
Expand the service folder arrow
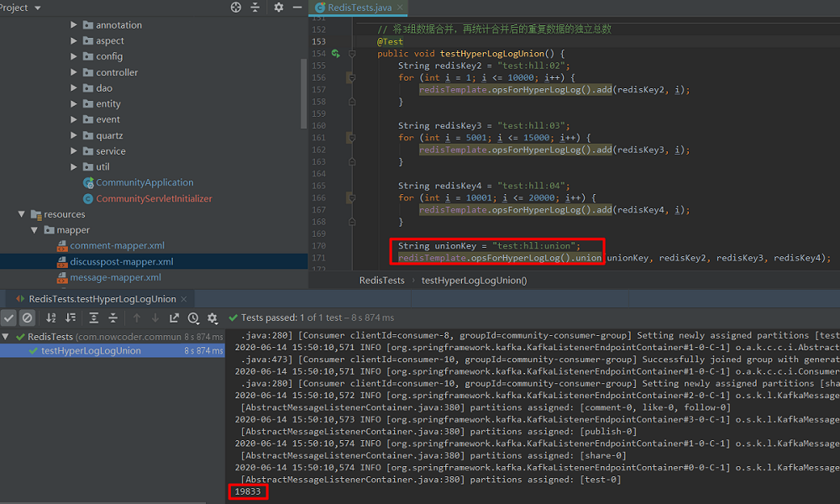tap(74, 151)
